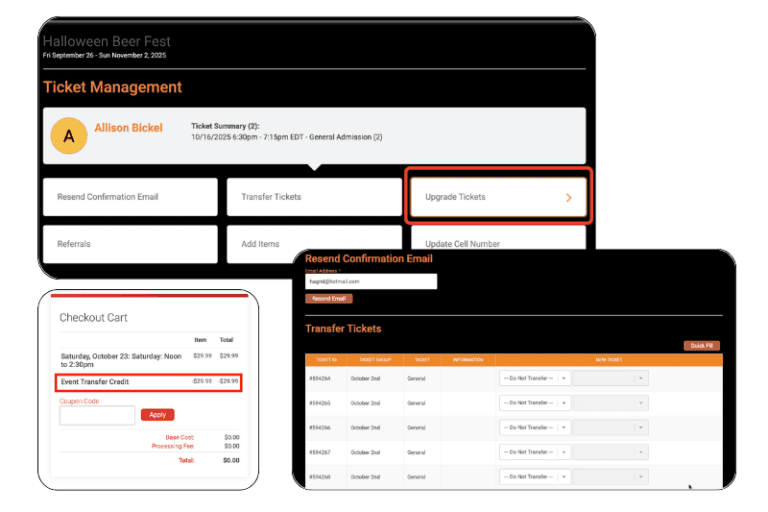Screen dimensions: 768x512
Task: Open Do Not Transfer dropdown for ticket #594264
Action: pyautogui.click(x=534, y=378)
